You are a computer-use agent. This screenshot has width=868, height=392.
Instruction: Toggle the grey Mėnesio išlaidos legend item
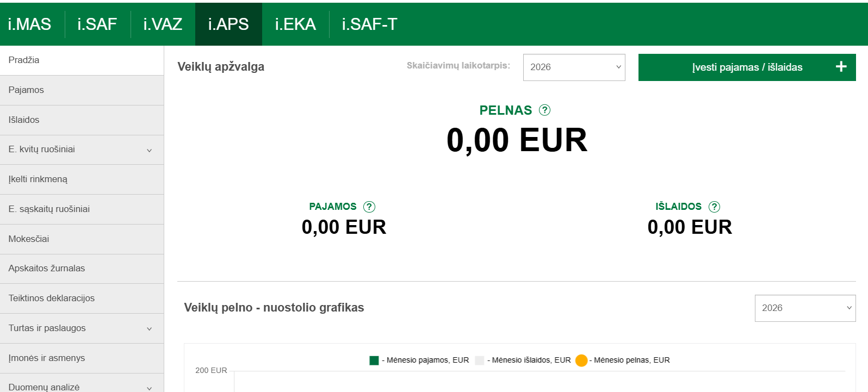coord(479,360)
